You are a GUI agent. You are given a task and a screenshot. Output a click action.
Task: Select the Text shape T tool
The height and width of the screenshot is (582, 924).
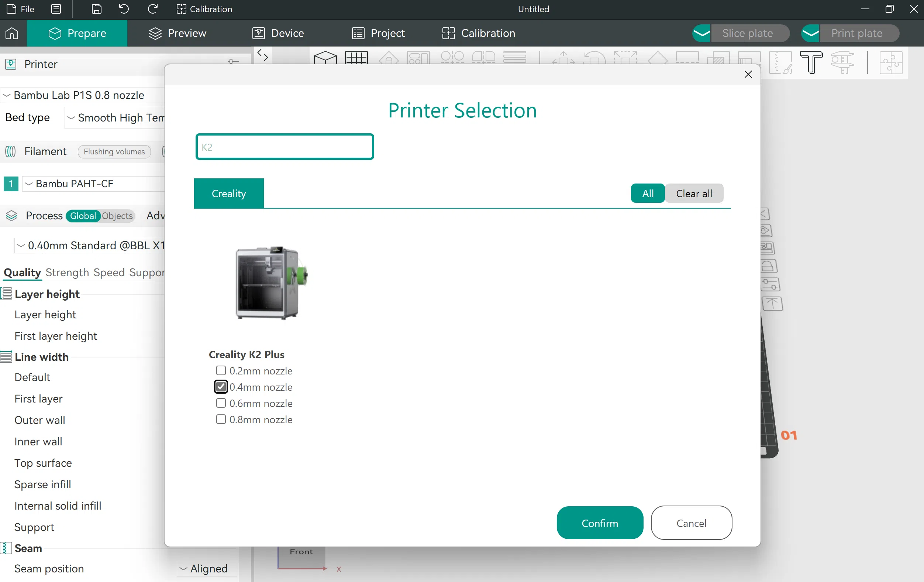pyautogui.click(x=811, y=62)
